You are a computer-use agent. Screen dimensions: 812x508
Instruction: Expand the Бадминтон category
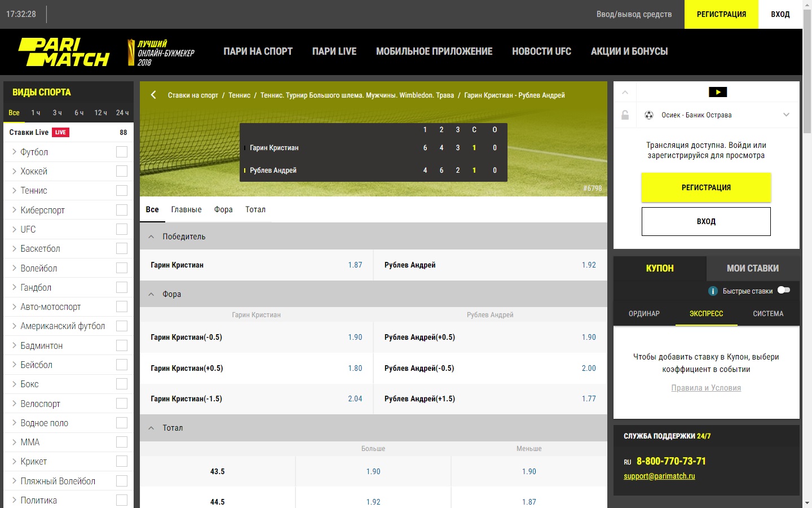15,345
